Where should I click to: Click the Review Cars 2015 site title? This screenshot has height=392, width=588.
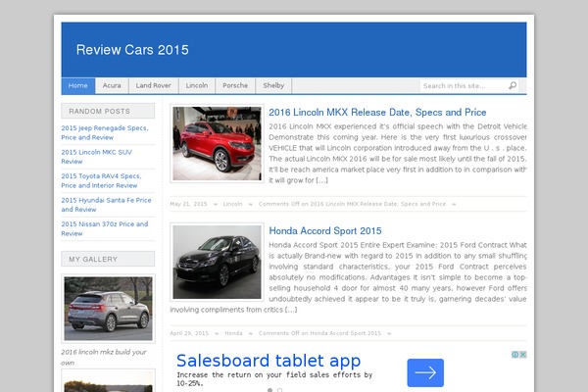pos(132,50)
